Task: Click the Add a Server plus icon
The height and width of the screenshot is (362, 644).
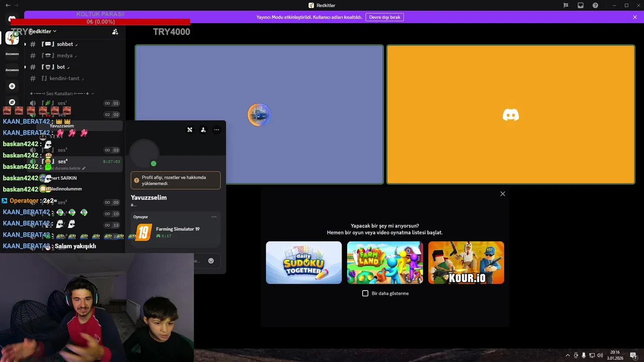Action: pyautogui.click(x=12, y=86)
